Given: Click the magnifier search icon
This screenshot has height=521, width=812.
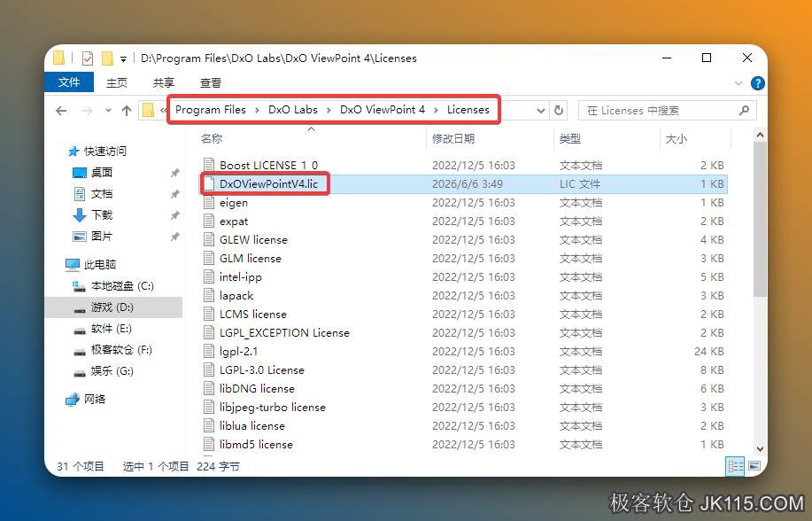Looking at the screenshot, I should point(744,111).
